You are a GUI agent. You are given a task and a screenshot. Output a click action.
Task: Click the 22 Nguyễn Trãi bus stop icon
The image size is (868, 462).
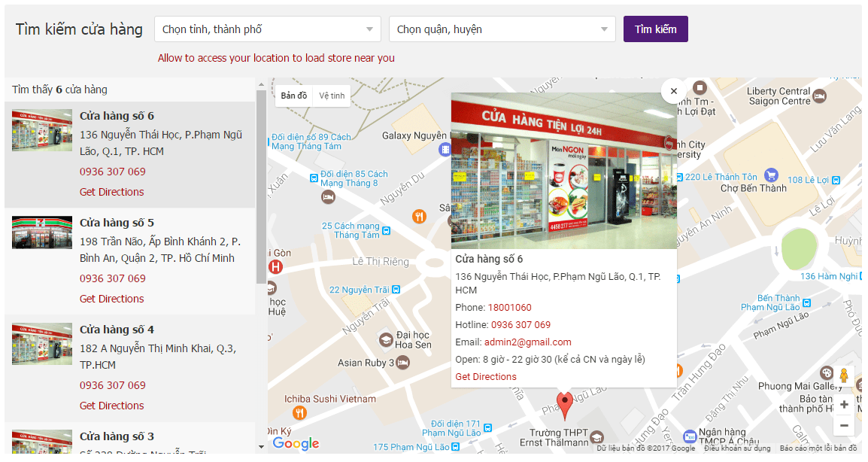(x=396, y=290)
